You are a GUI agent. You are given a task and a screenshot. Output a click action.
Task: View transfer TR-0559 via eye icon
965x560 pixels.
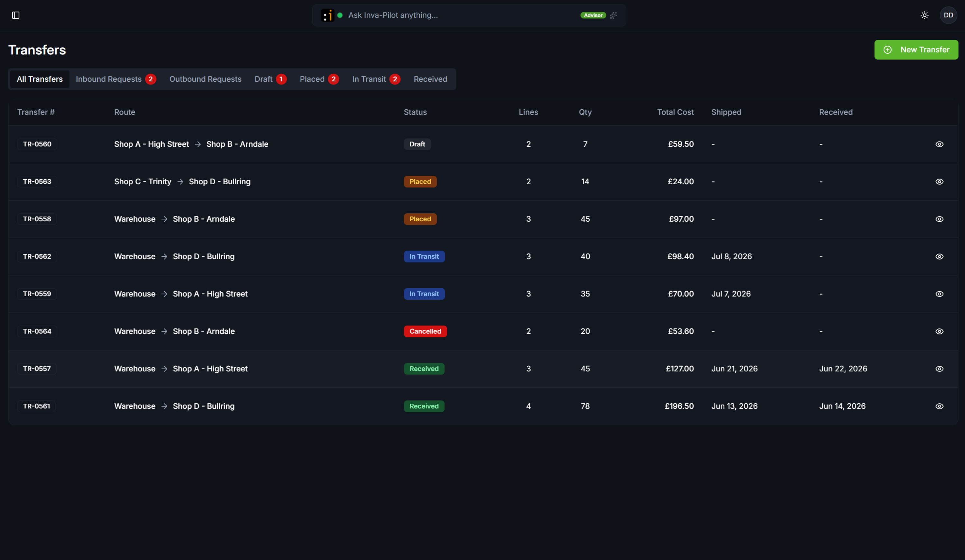[939, 294]
